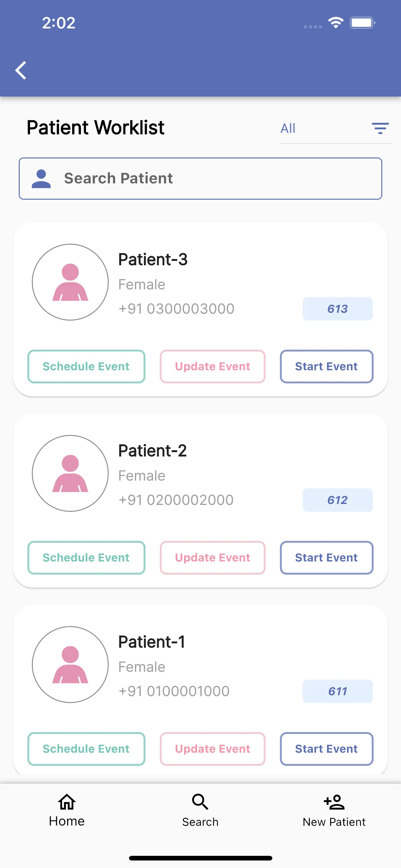
Task: Tap the New Patient add-person icon
Action: pyautogui.click(x=334, y=802)
